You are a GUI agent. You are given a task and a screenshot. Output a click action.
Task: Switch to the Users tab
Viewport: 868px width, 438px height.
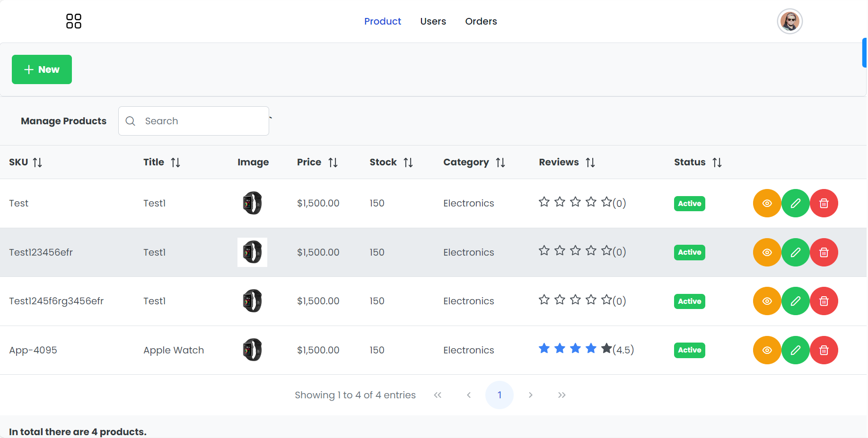(433, 21)
